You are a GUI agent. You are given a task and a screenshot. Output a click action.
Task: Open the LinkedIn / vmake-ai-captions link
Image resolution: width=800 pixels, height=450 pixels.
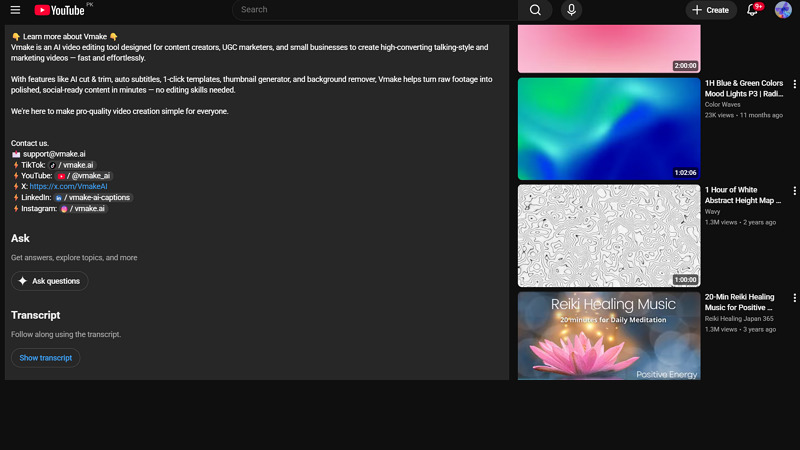(93, 197)
